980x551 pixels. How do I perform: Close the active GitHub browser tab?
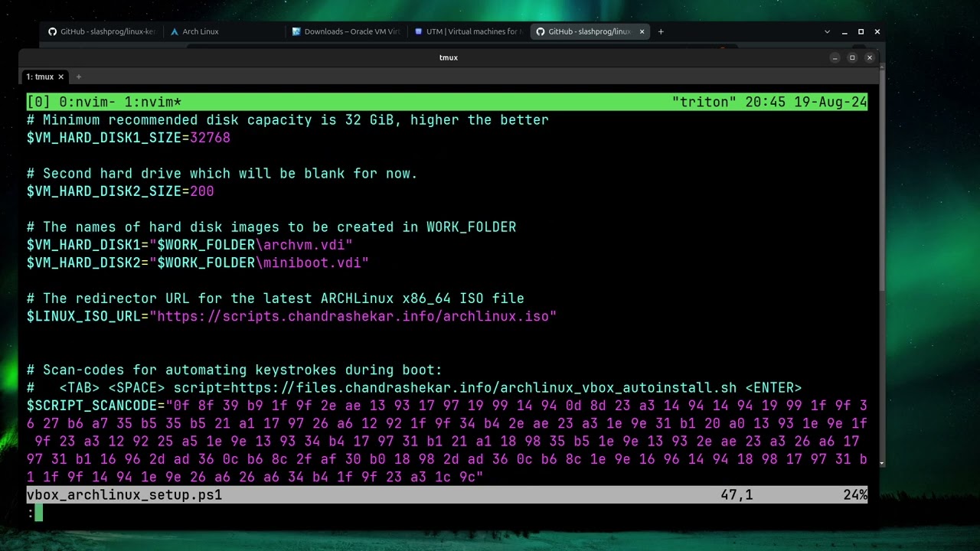pyautogui.click(x=642, y=31)
